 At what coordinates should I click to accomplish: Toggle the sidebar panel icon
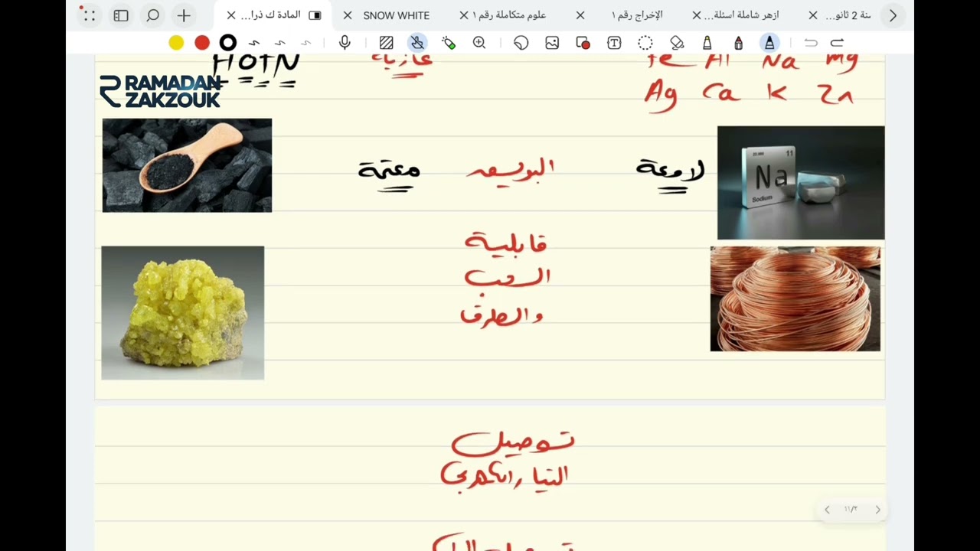[x=121, y=15]
